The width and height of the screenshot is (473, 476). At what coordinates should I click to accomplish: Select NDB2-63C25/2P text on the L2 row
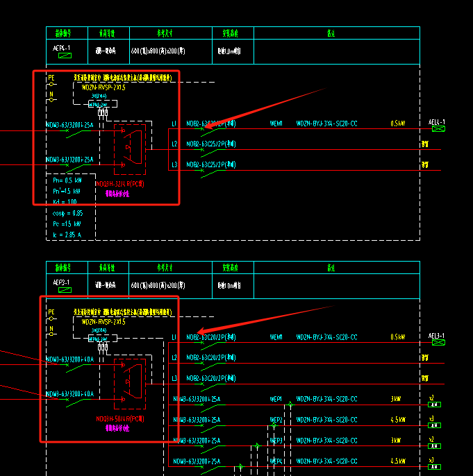[x=211, y=144]
